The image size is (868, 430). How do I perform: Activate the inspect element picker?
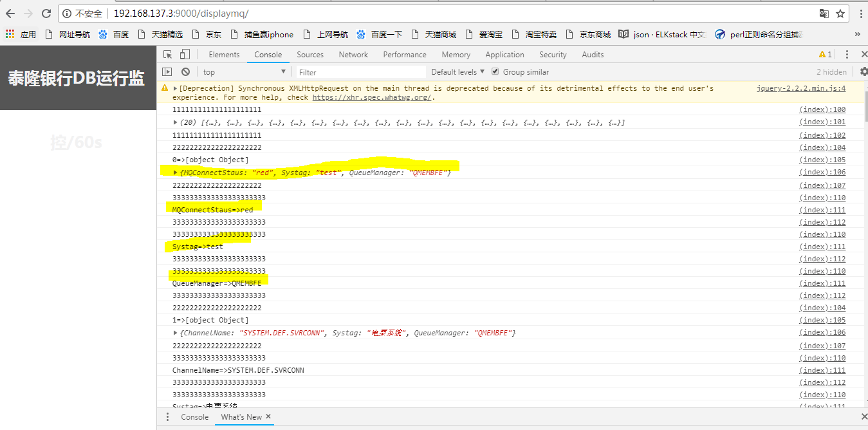click(168, 55)
